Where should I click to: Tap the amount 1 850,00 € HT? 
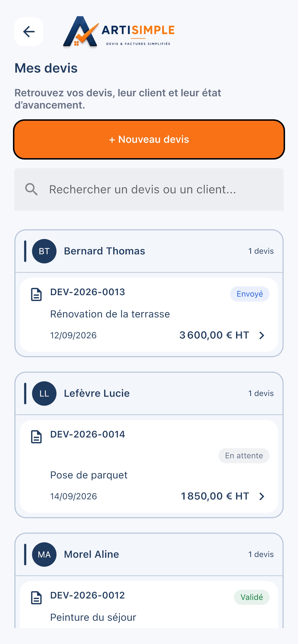[x=215, y=496]
